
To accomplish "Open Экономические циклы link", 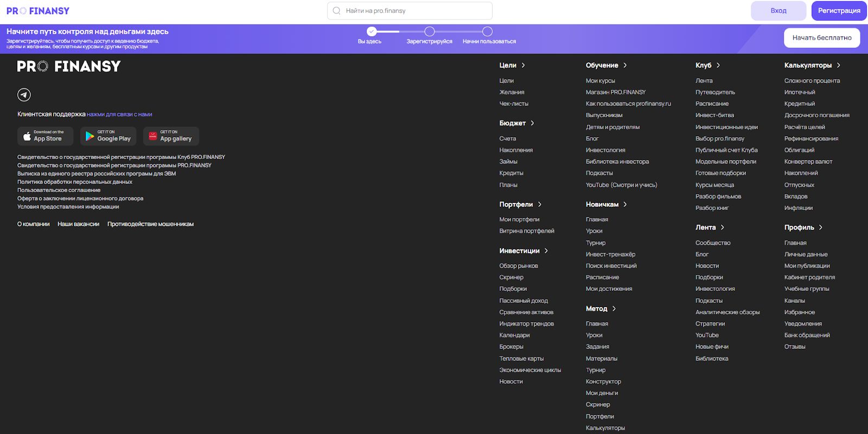I will click(x=530, y=370).
